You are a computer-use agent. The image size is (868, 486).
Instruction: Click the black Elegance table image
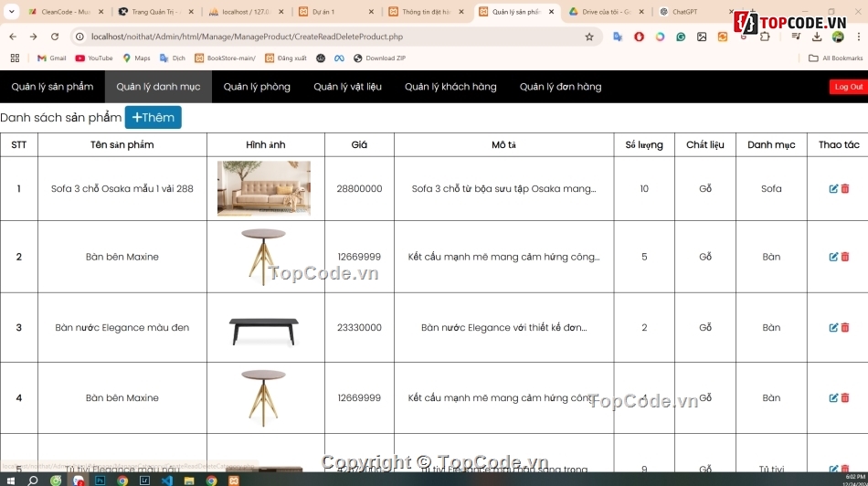(x=263, y=332)
